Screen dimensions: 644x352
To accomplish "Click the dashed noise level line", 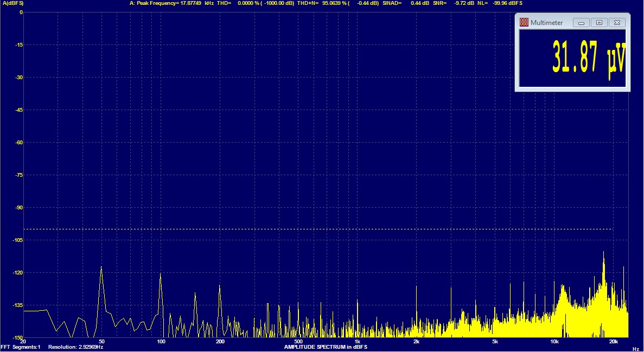I will (318, 229).
